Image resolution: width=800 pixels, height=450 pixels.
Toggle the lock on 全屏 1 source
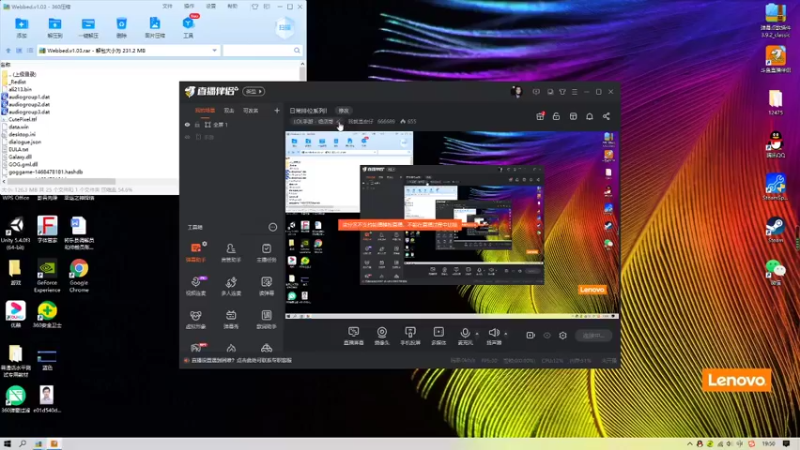pyautogui.click(x=197, y=124)
